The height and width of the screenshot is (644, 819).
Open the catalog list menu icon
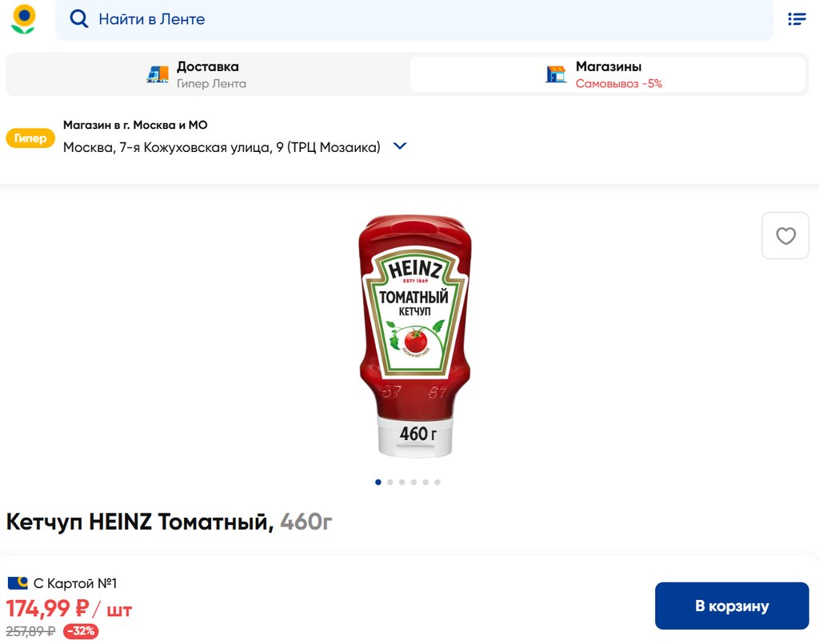pyautogui.click(x=797, y=19)
